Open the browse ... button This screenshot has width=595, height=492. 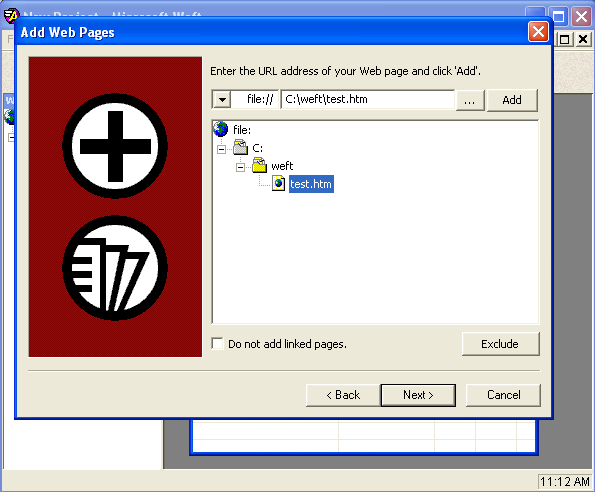pos(470,100)
